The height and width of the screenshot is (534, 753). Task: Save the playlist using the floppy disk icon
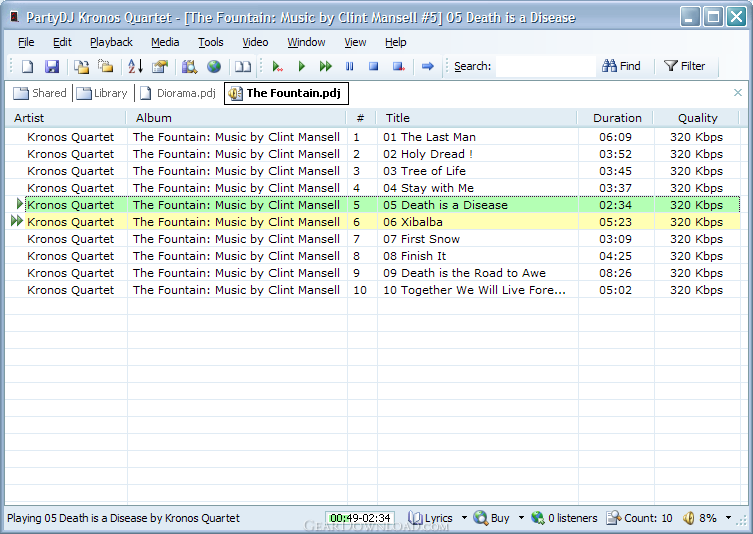pos(52,66)
